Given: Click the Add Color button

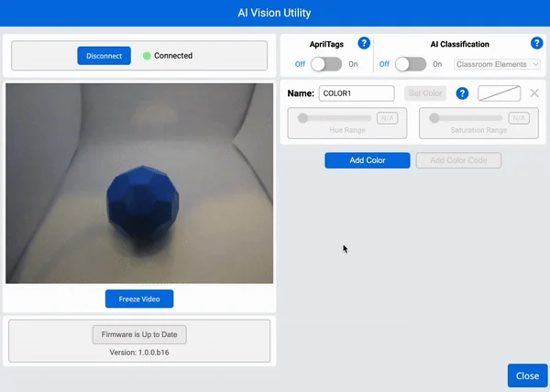Looking at the screenshot, I should [367, 160].
